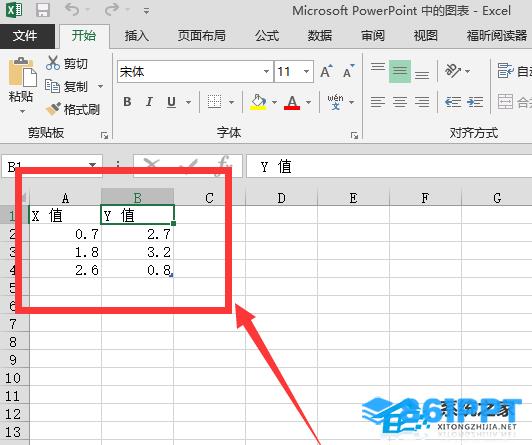532x445 pixels.
Task: Select cell A2 containing 0.7
Action: coord(65,234)
